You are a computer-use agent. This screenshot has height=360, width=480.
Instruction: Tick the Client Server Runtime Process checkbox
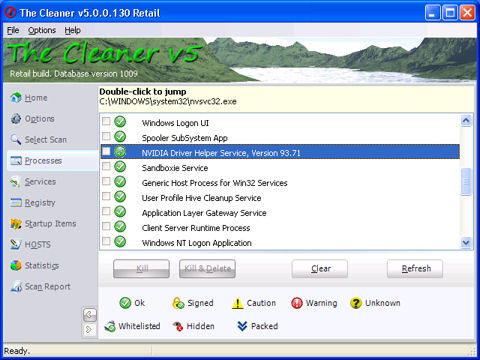[106, 226]
